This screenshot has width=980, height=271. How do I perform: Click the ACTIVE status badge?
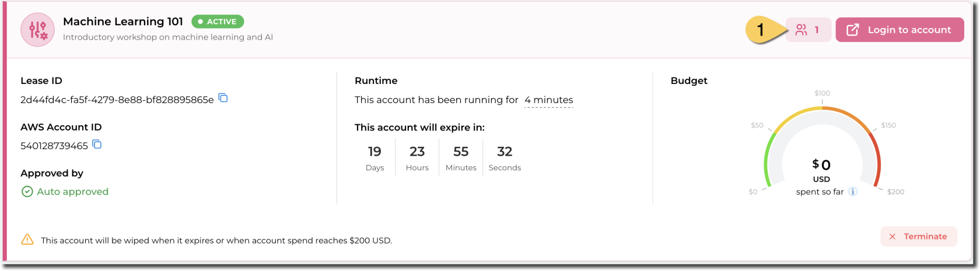(218, 22)
